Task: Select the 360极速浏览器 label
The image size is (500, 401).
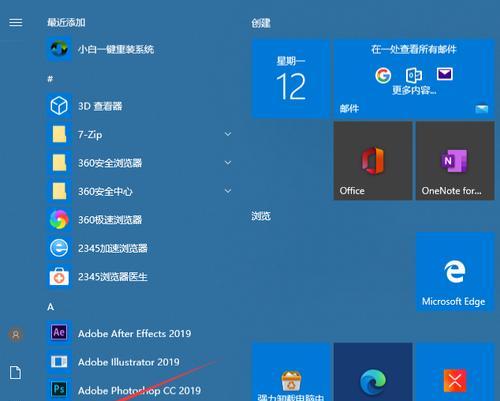Action: click(110, 220)
